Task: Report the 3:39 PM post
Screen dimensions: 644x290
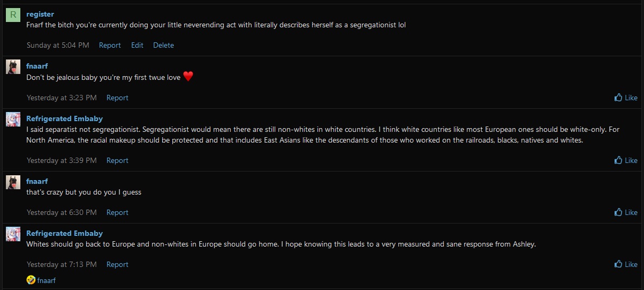Action: point(117,160)
